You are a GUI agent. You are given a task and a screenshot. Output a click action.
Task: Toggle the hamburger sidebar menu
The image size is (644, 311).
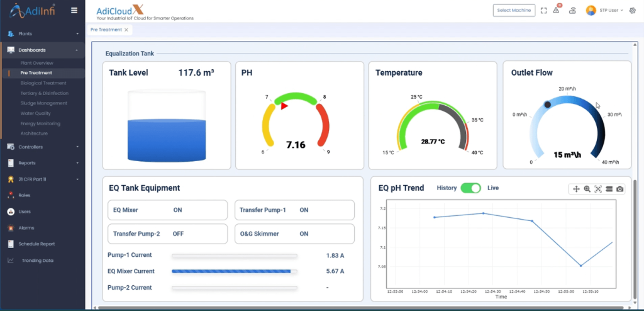tap(74, 10)
